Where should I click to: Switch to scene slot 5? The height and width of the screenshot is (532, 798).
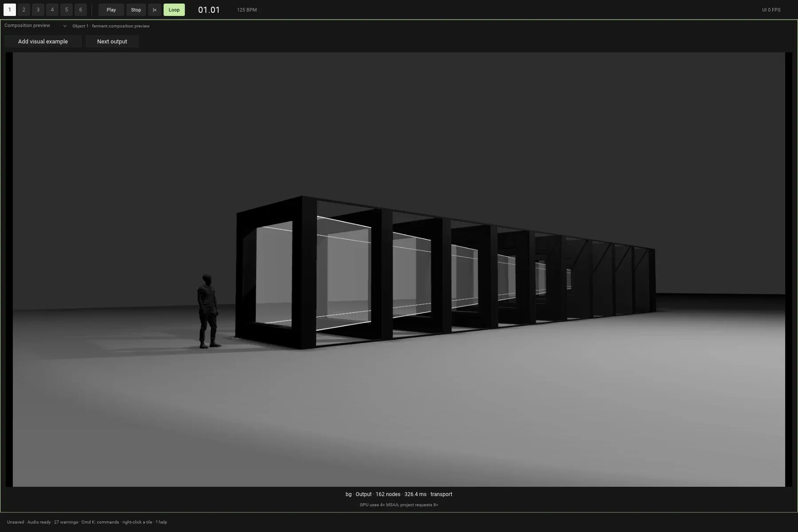click(x=66, y=10)
